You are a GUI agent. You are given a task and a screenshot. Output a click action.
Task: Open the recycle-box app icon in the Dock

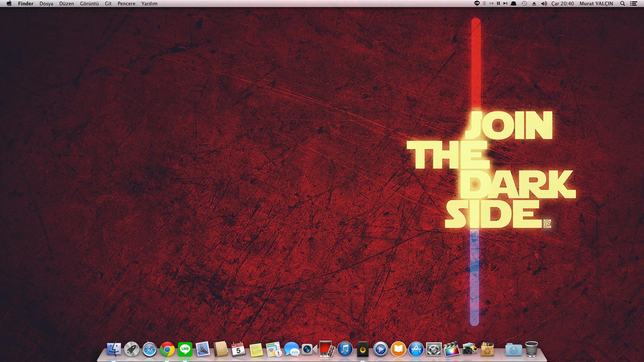(x=487, y=349)
